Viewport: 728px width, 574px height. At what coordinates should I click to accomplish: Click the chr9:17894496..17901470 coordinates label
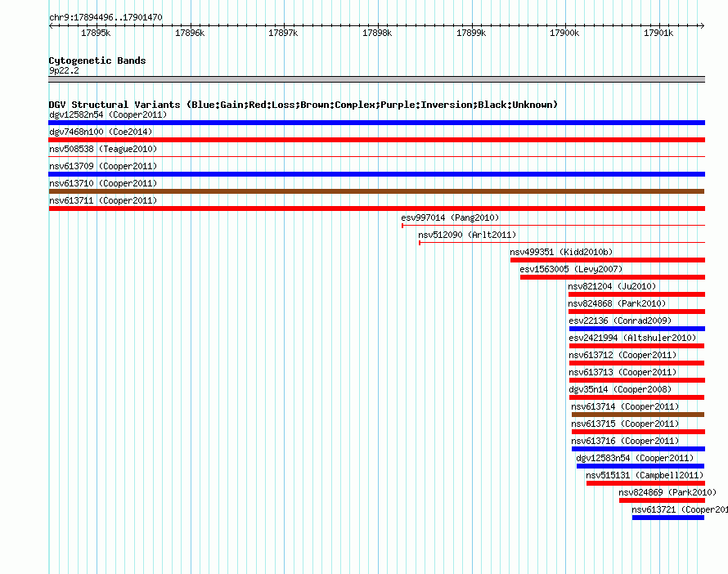pos(106,17)
